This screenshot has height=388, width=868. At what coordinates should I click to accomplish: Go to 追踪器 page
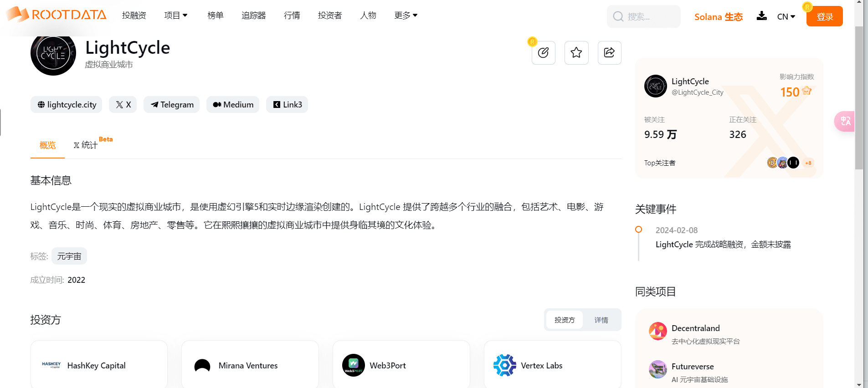pyautogui.click(x=253, y=15)
